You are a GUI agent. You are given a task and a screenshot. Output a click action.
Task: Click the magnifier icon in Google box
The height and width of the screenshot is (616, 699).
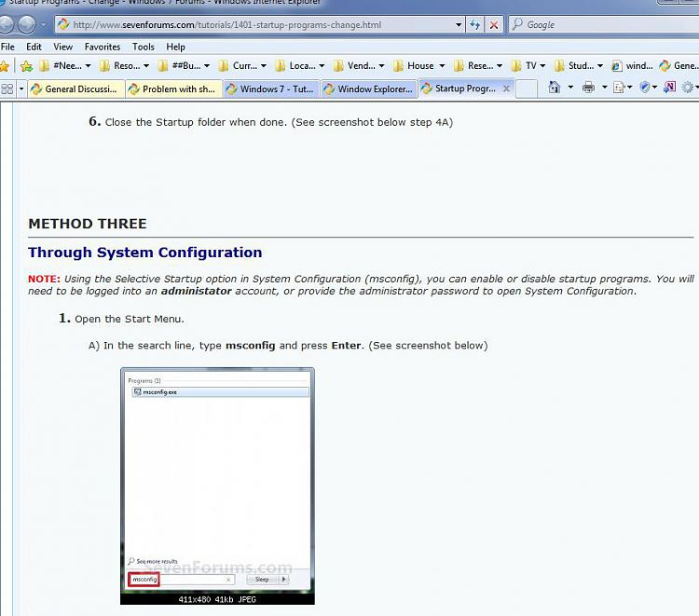pos(517,24)
